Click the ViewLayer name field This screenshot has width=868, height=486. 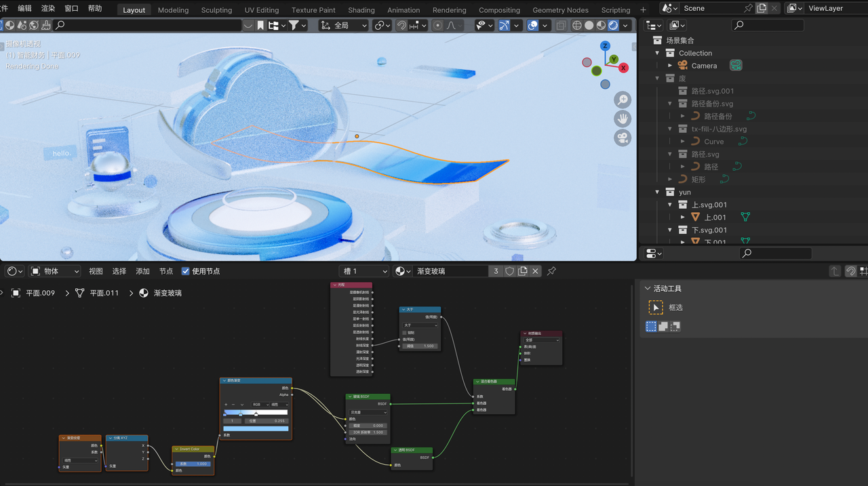(836, 8)
